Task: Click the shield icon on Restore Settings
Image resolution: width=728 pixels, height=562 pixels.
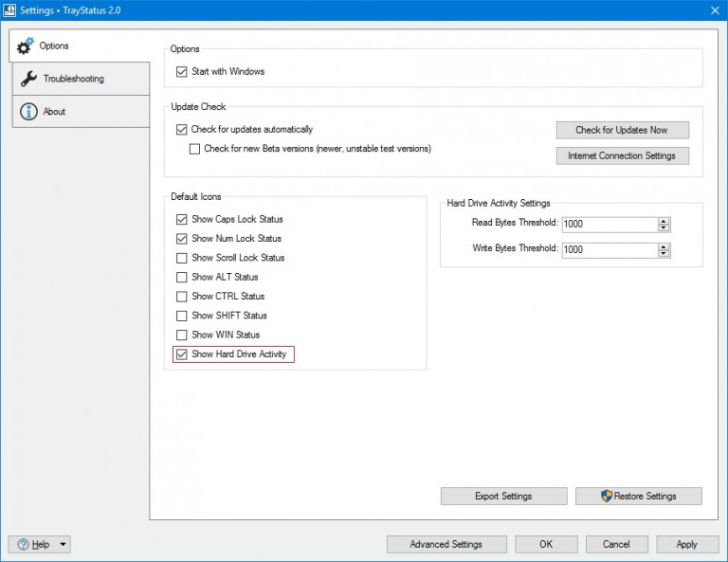Action: (x=607, y=496)
